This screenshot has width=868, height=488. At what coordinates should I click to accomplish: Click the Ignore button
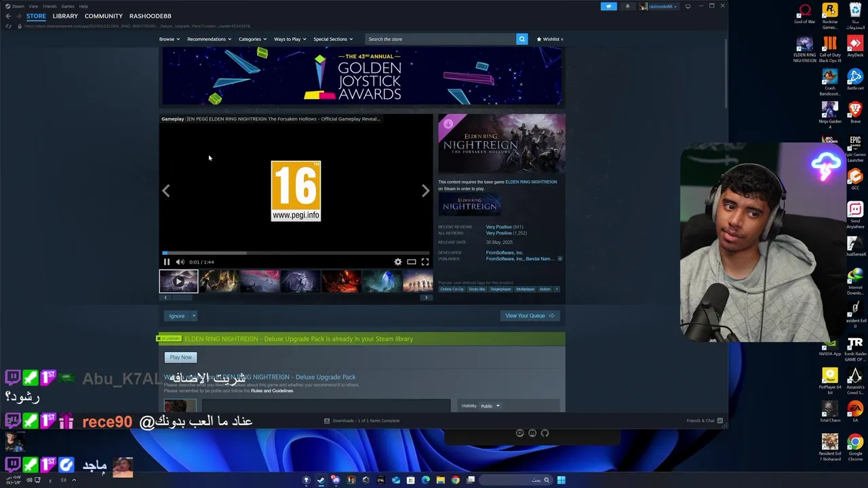click(176, 316)
